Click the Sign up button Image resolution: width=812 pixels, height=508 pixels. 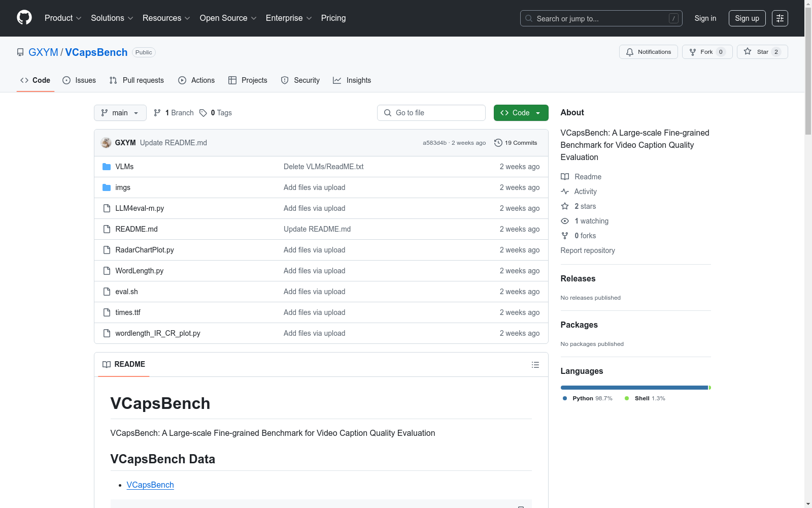[x=747, y=18]
